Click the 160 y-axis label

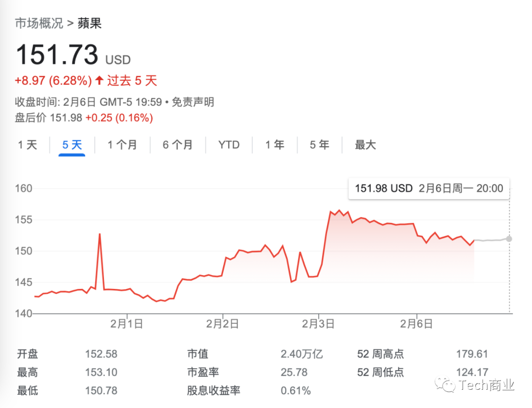tap(24, 188)
